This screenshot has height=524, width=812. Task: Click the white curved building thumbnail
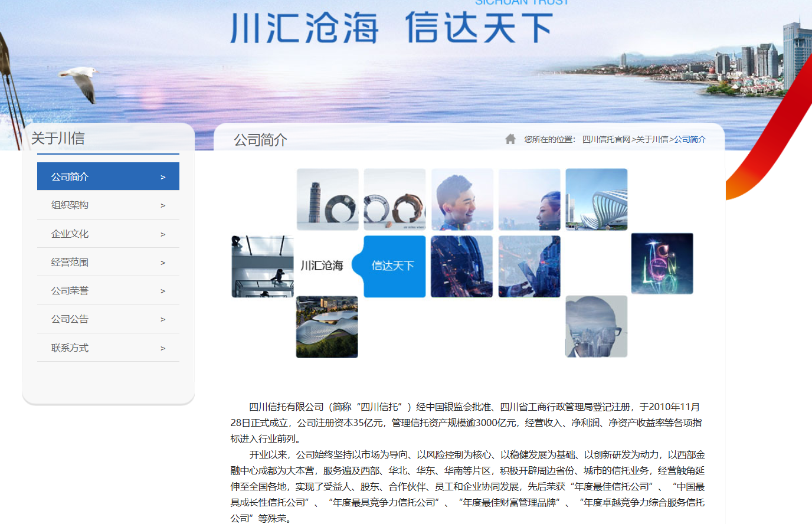(596, 199)
